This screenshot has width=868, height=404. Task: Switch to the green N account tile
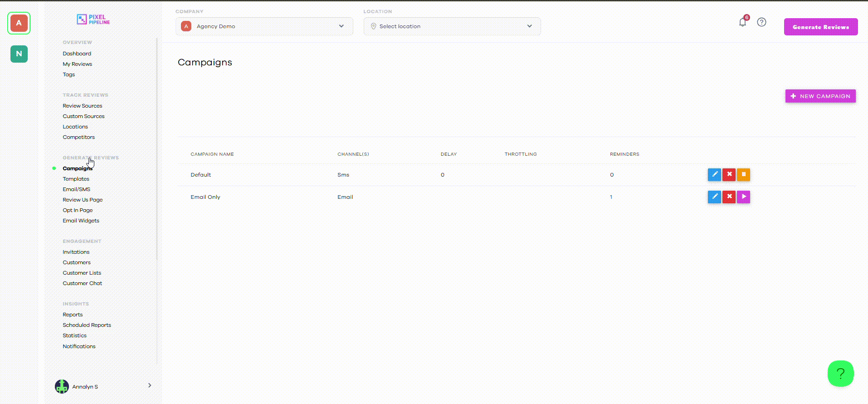click(x=19, y=54)
